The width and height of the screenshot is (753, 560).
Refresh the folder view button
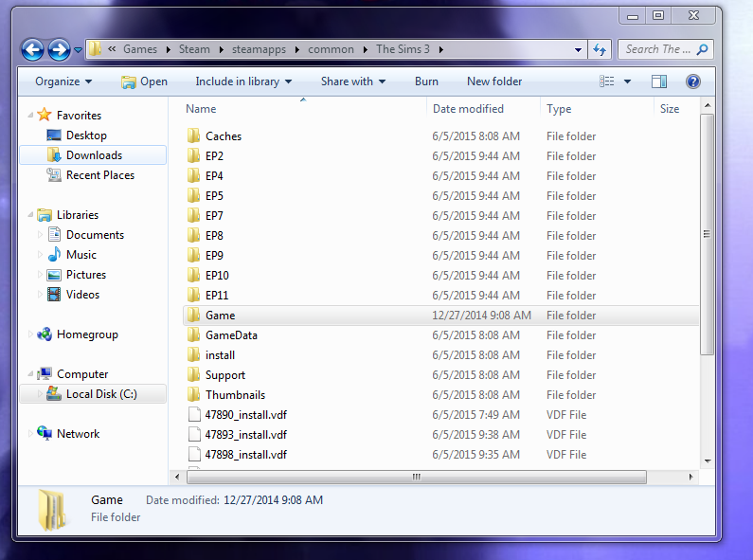(x=600, y=49)
